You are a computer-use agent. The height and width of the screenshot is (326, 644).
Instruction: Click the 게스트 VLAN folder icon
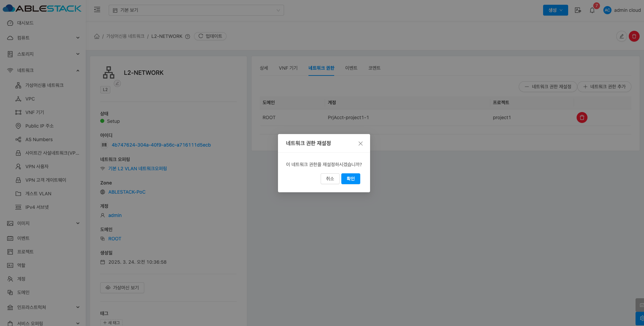tap(18, 194)
